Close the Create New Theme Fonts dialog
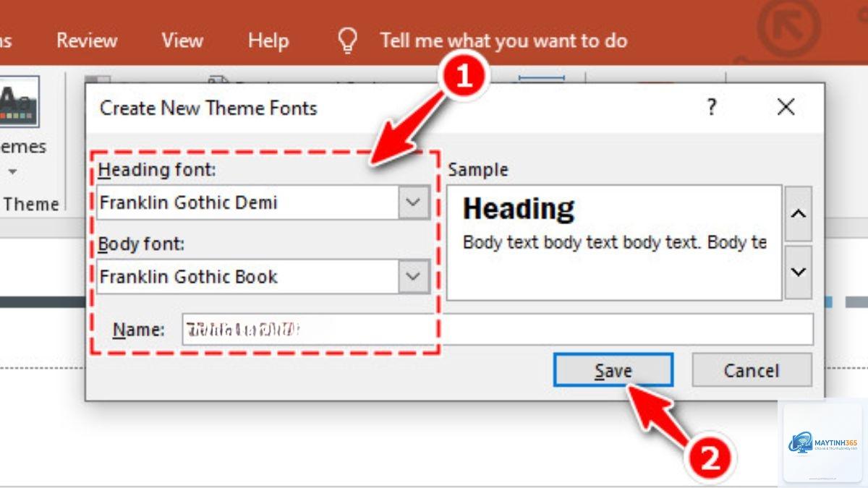 click(786, 108)
